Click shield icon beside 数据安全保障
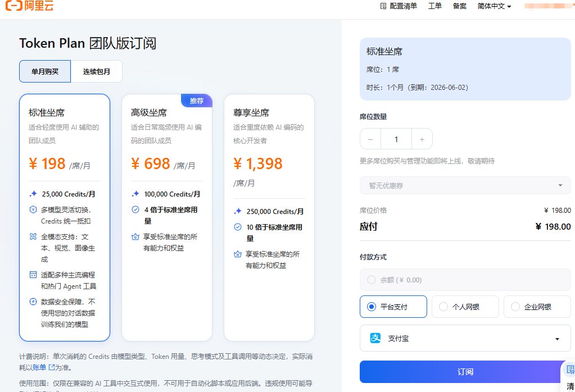The height and width of the screenshot is (392, 575). click(x=33, y=302)
